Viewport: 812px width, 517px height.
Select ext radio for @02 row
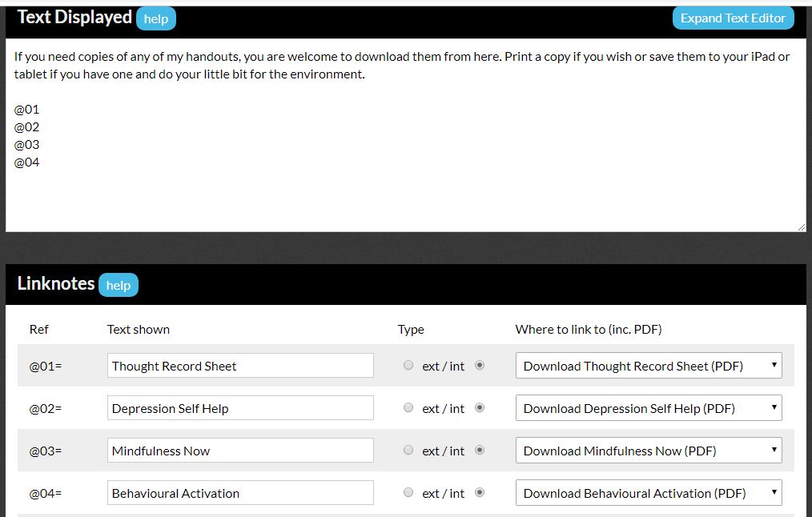point(408,408)
